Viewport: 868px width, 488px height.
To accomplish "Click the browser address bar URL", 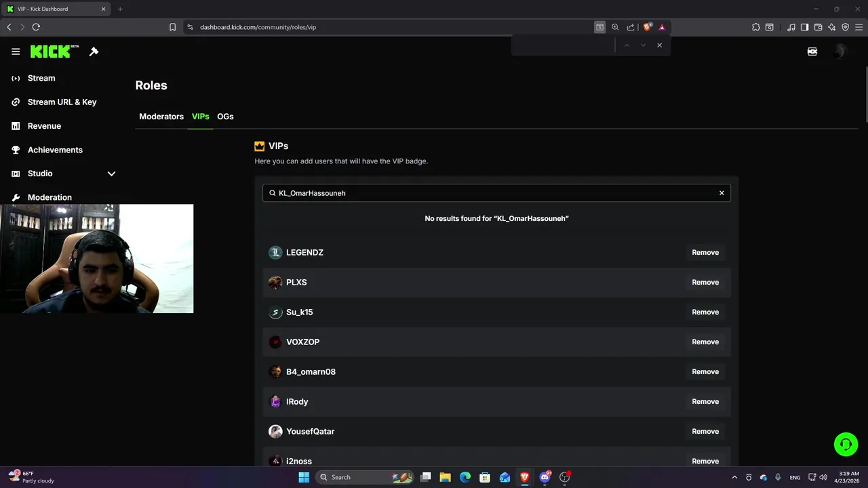I will point(258,27).
